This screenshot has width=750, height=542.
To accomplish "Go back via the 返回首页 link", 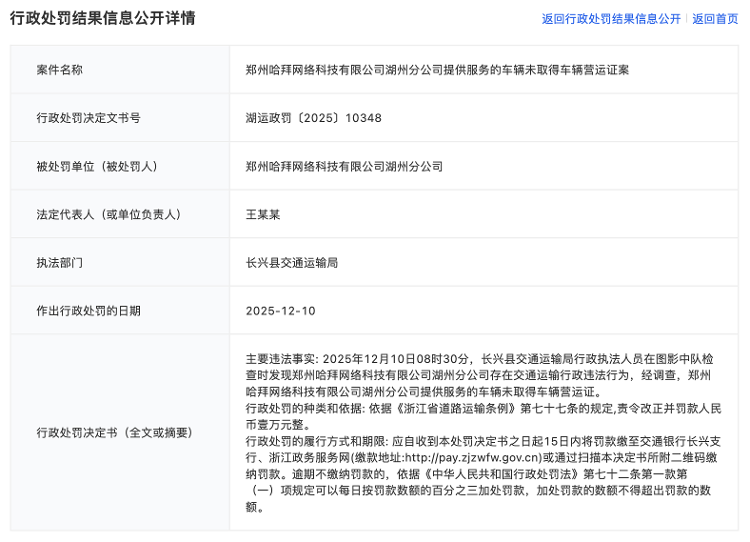I will pos(715,19).
